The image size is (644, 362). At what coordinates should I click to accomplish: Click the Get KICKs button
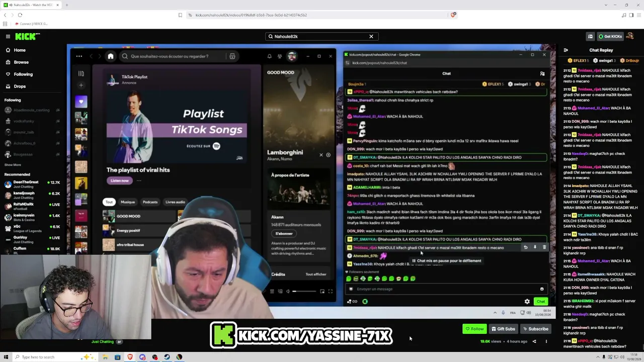click(610, 36)
